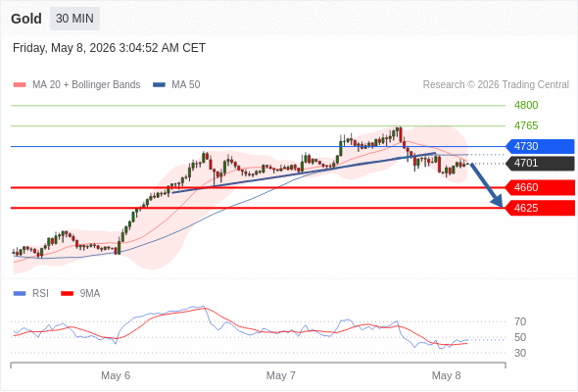This screenshot has height=392, width=578.
Task: Click the RSI 70 level label
Action: (520, 321)
